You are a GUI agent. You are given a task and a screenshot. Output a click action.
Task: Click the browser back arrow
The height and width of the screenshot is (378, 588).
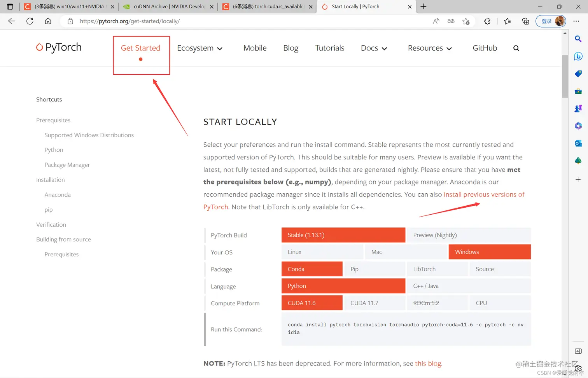(12, 21)
